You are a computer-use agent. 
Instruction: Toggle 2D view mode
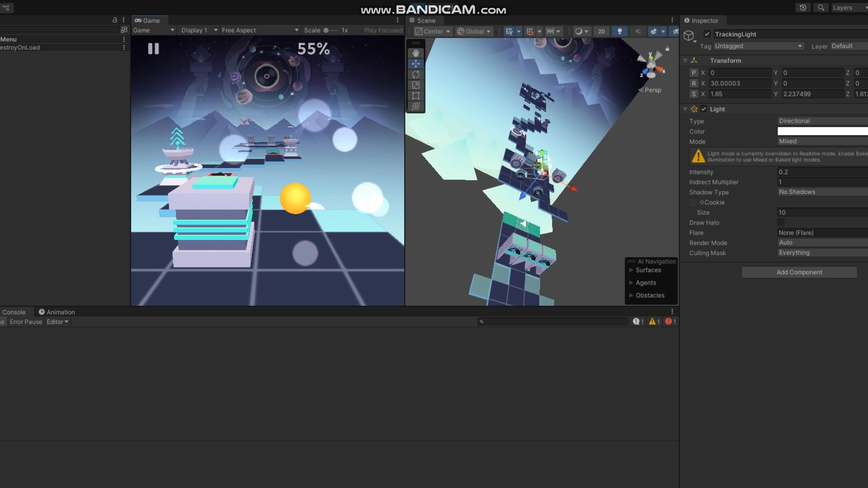pyautogui.click(x=601, y=31)
